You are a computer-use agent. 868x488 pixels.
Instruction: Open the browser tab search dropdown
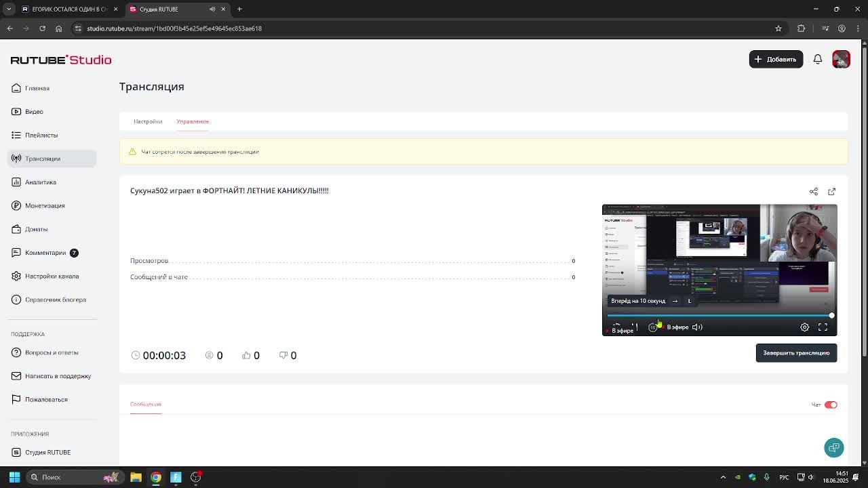tap(9, 9)
